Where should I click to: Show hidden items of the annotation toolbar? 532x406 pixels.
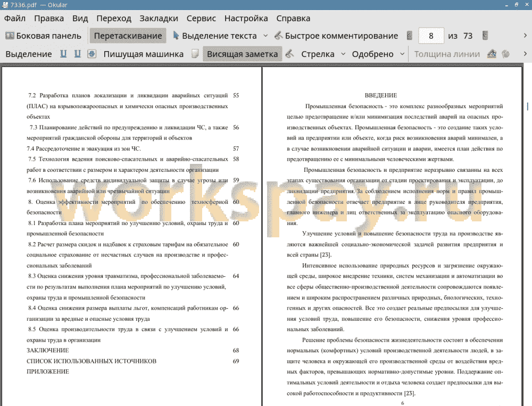(525, 54)
